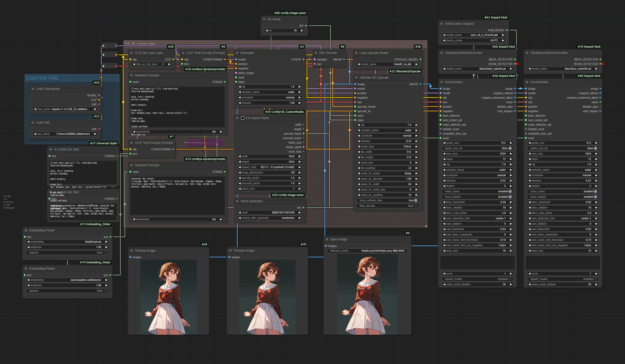Open the SwinIR_4x.pth upscale model_name dropdown

tap(388, 64)
